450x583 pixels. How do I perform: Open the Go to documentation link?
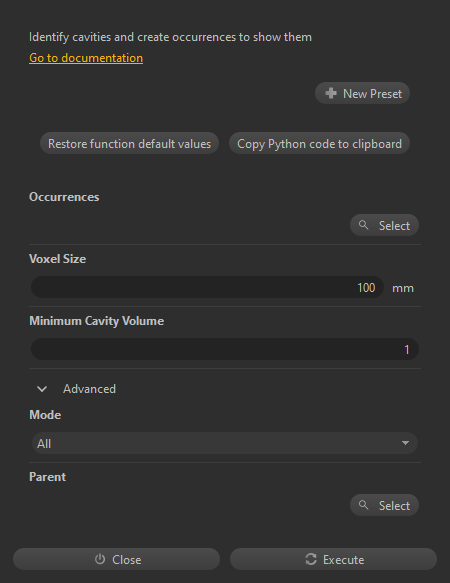pyautogui.click(x=86, y=58)
